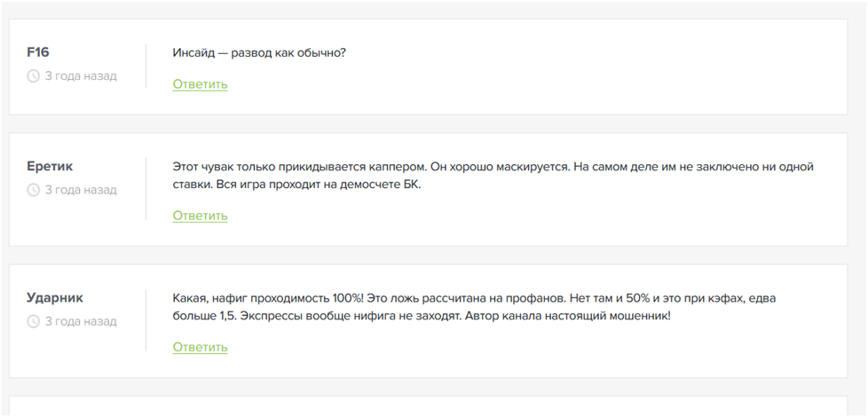The image size is (868, 417).
Task: Click the clock icon under Ударник
Action: pos(34,321)
